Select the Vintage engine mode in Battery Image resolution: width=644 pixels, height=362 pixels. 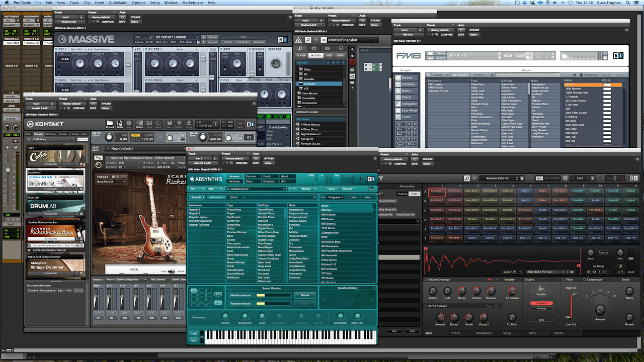tap(541, 308)
